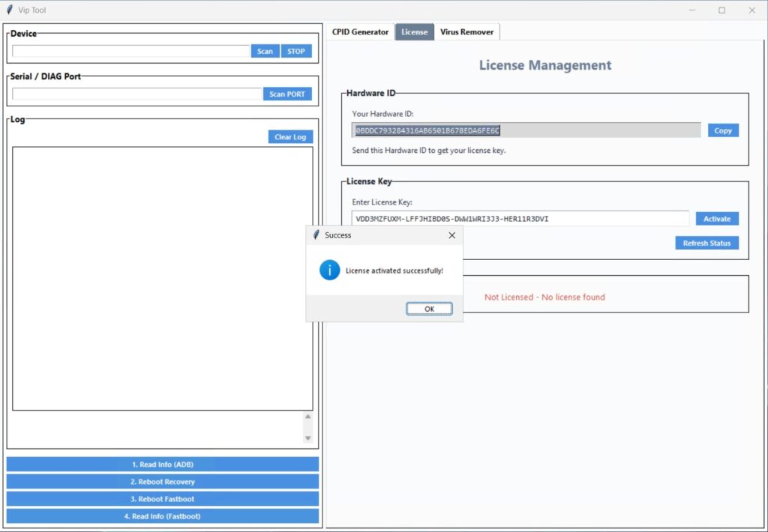
Task: Click the Enter License Key field
Action: point(520,219)
